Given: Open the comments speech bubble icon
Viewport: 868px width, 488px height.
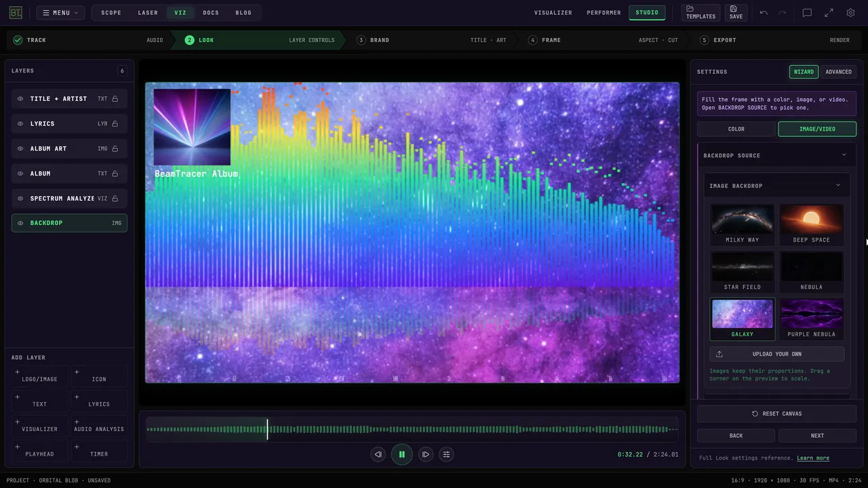Looking at the screenshot, I should click(x=807, y=12).
